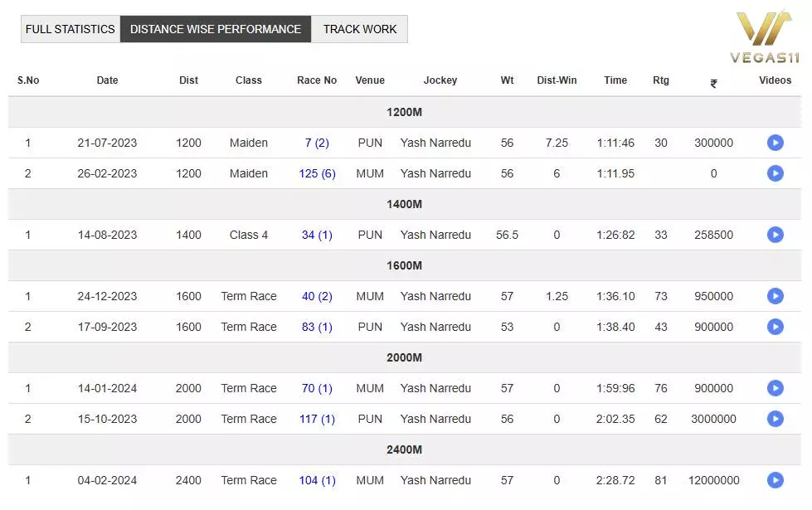The image size is (812, 510).
Task: Click the Jockey column header
Action: [440, 80]
